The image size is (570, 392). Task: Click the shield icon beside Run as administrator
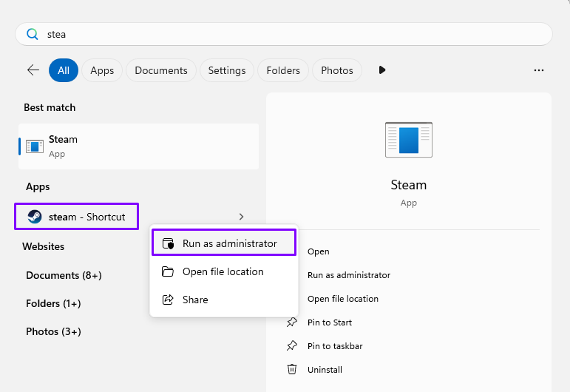[168, 243]
